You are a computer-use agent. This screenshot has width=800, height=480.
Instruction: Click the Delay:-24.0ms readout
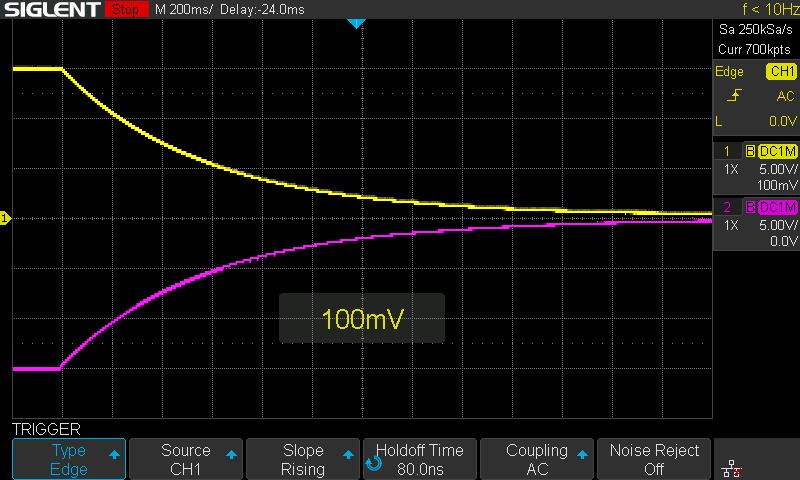[262, 9]
